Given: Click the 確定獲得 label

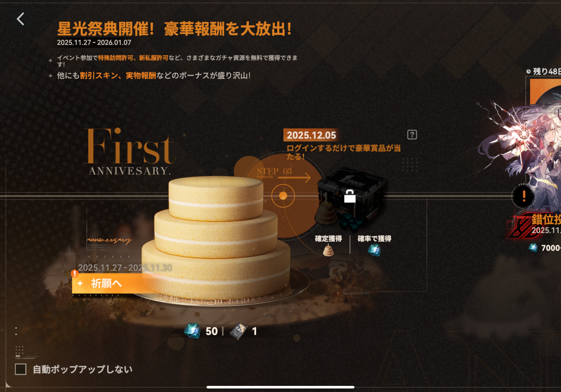Looking at the screenshot, I should coord(328,239).
